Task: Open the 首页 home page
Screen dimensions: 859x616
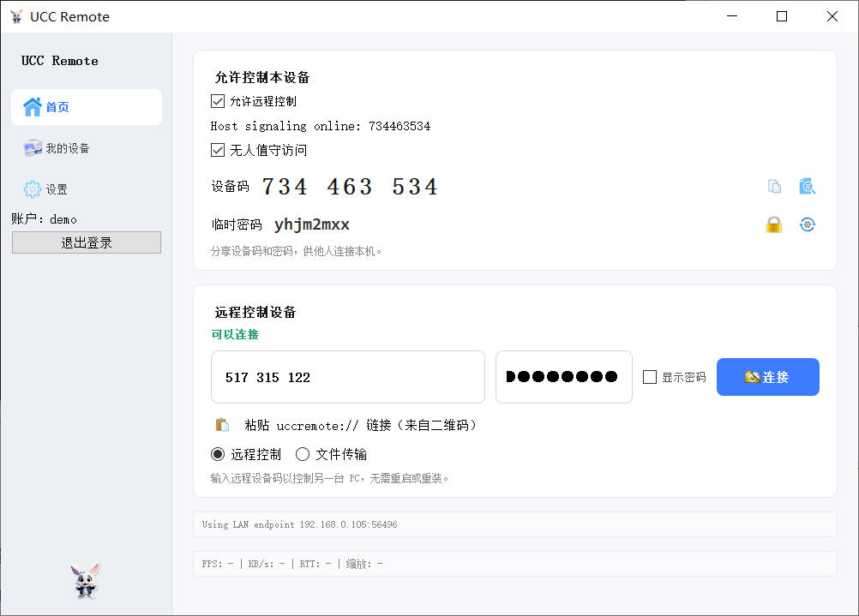Action: [87, 107]
